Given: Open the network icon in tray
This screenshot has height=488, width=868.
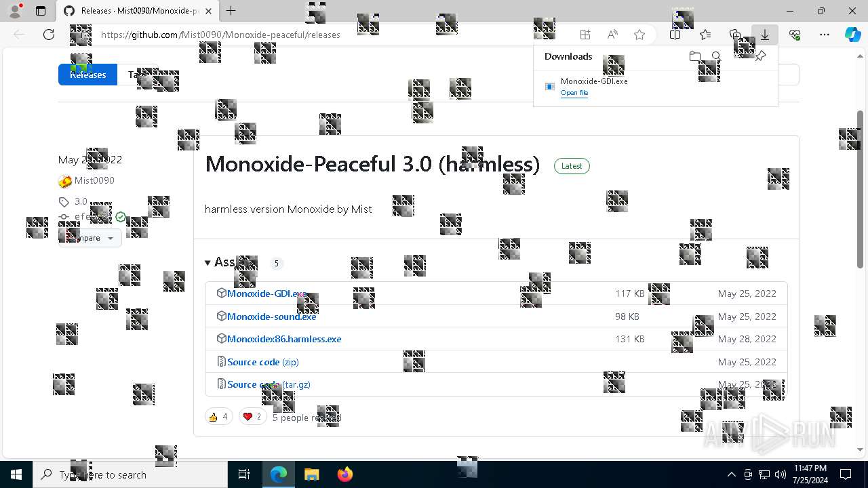Looking at the screenshot, I should click(764, 474).
